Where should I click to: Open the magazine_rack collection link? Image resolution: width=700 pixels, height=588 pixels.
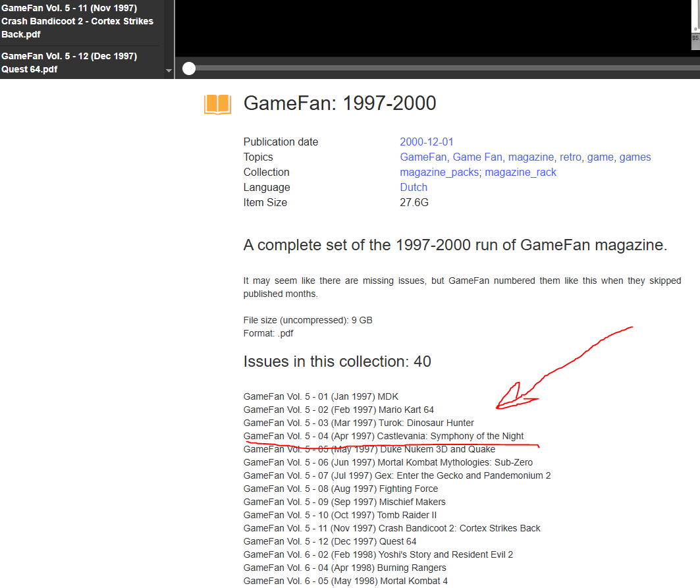[520, 173]
